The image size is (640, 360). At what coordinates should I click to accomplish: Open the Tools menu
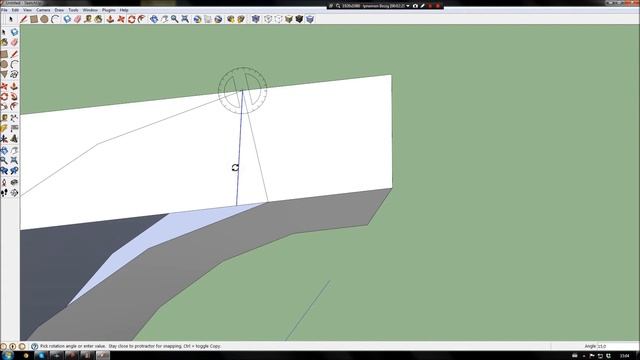point(73,10)
